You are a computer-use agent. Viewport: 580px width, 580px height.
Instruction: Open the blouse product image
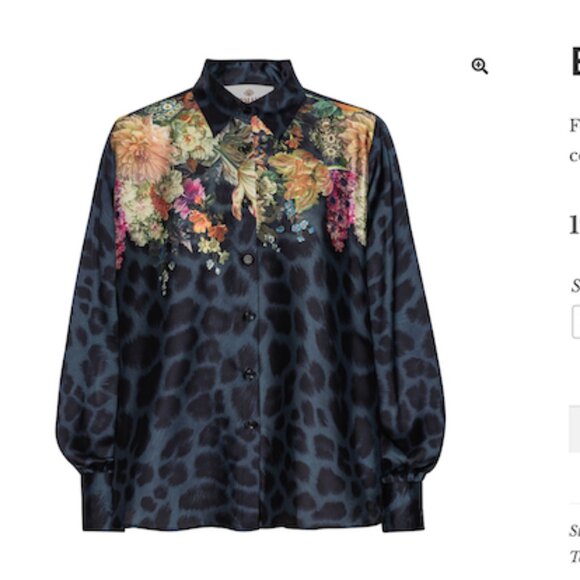(x=250, y=295)
